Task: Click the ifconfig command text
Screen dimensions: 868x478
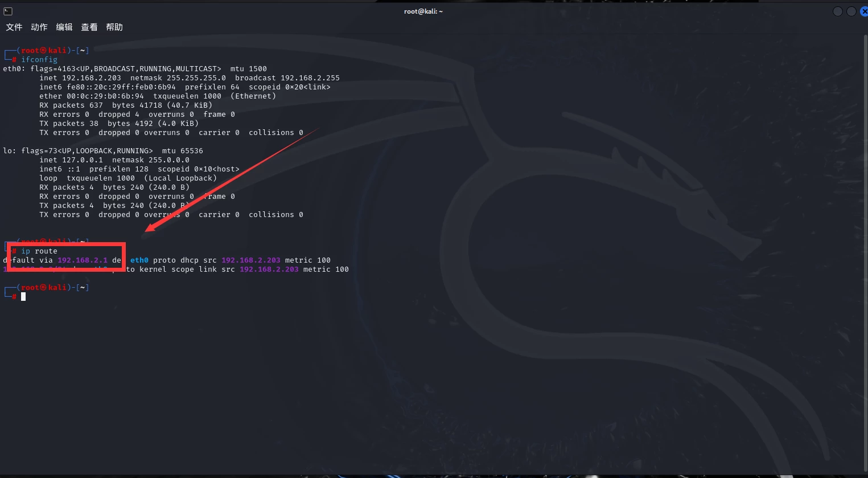Action: (x=39, y=60)
